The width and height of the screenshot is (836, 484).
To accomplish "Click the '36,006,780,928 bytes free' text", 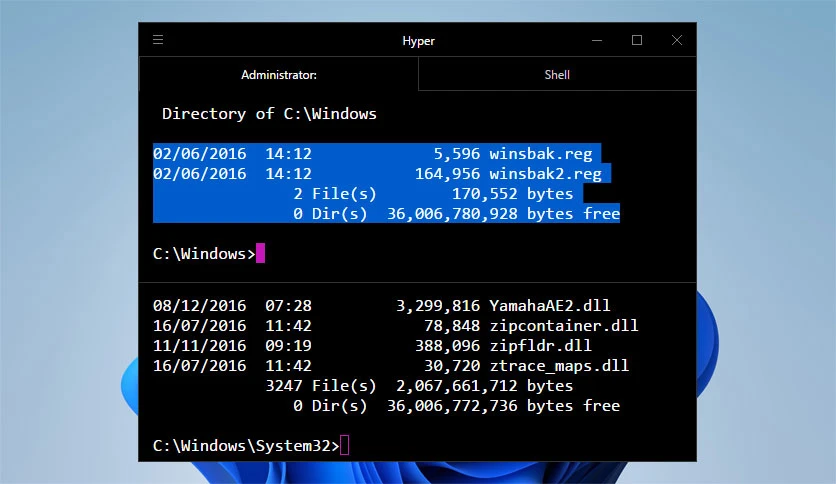I will coord(503,214).
